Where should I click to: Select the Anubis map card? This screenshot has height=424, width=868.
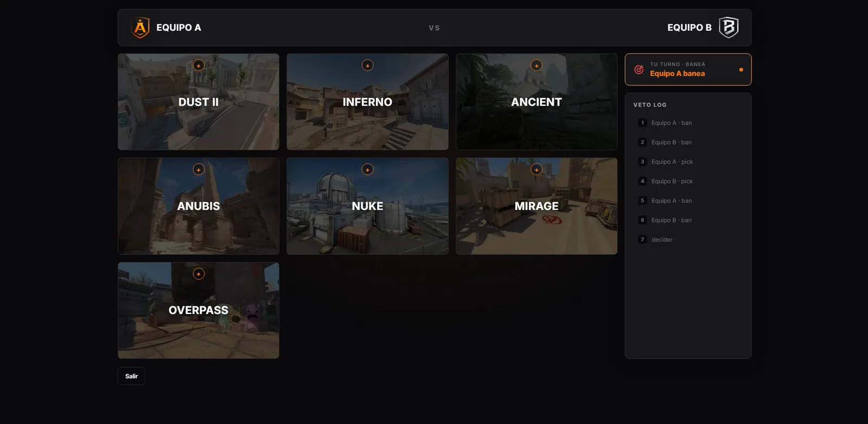(x=199, y=206)
